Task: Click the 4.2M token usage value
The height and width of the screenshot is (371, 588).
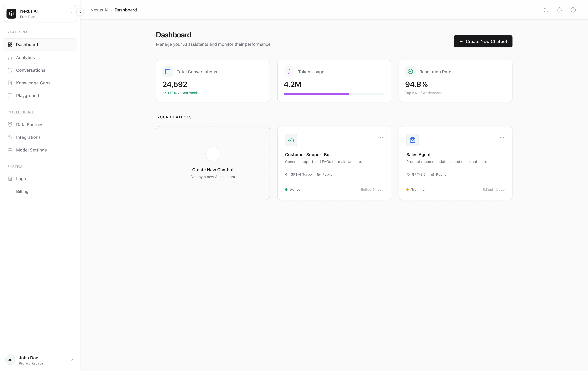Action: coord(292,84)
